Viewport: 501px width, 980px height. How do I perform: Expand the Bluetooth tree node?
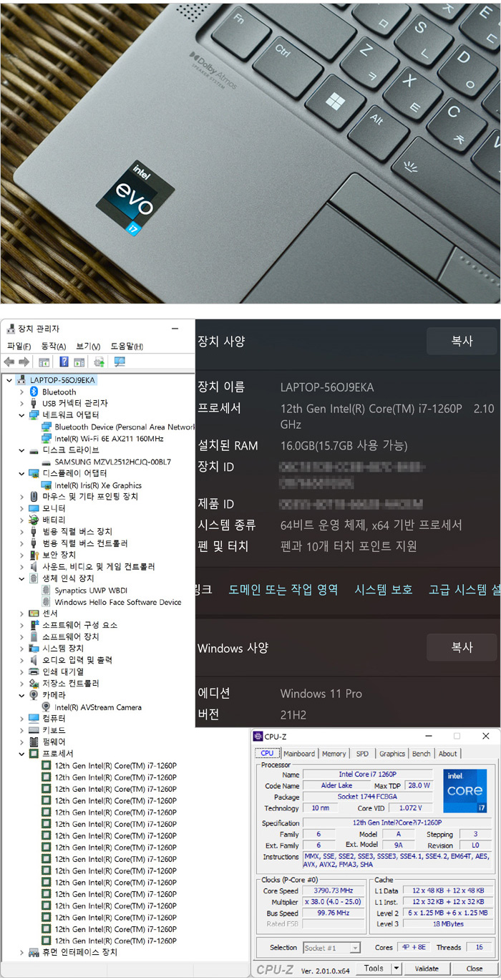[x=22, y=392]
